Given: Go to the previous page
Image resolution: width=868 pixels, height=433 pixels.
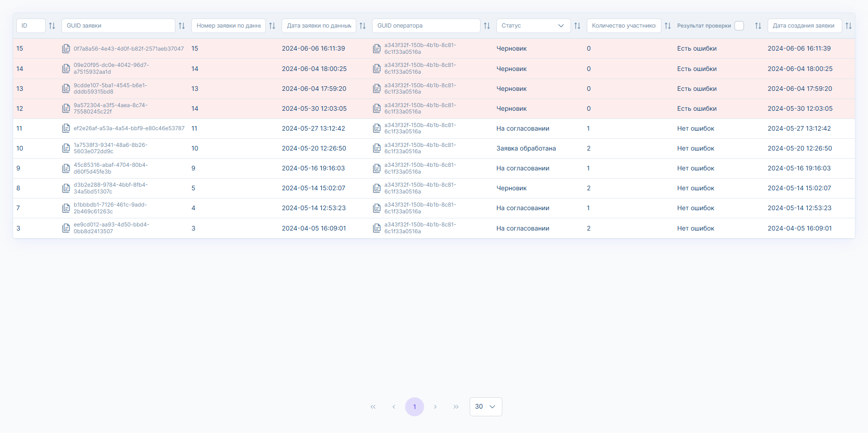Looking at the screenshot, I should 394,407.
